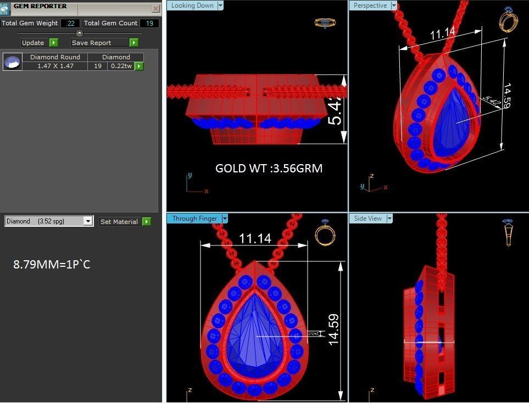Open the Perspective viewport dropdown arrow
529x420 pixels.
click(394, 5)
